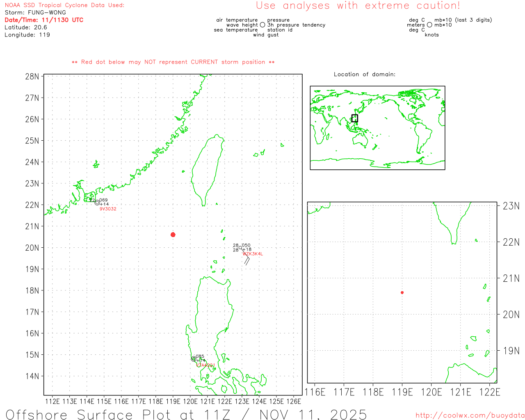Click the 122E label on inset map

(x=490, y=393)
